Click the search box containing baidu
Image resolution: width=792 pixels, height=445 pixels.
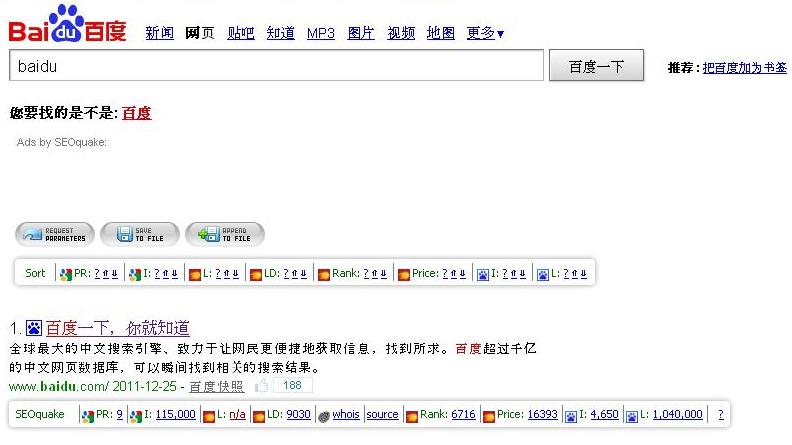(x=276, y=65)
